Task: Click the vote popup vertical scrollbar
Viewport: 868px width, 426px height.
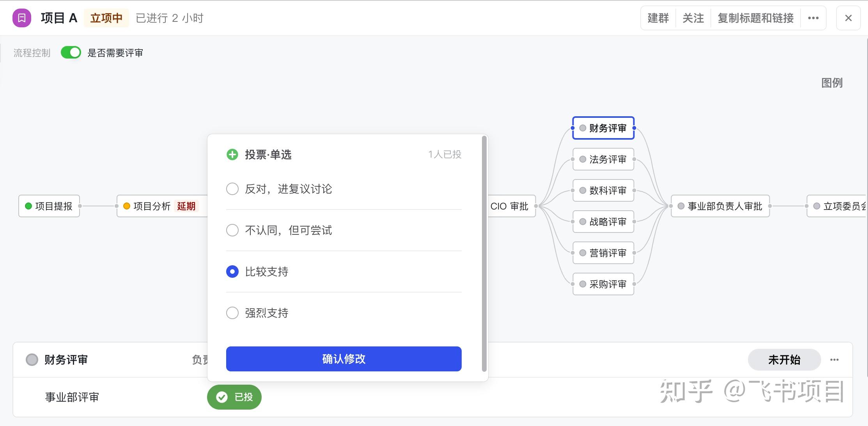Action: pyautogui.click(x=484, y=254)
